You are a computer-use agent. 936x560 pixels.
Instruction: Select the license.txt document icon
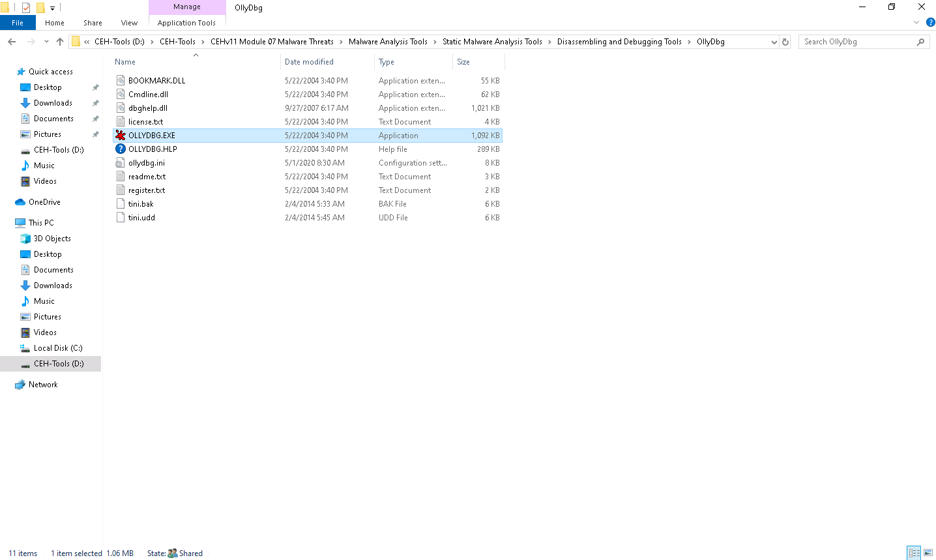point(120,122)
